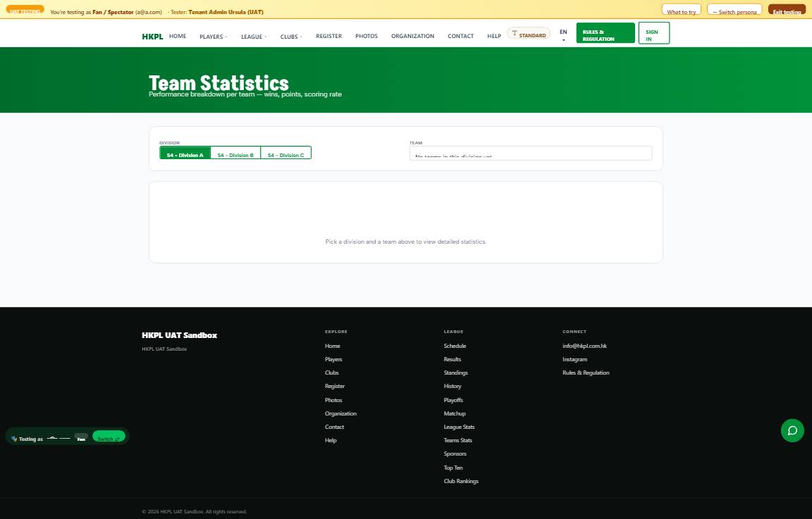Click the HKPL UAT Sandbox footer title
Viewport: 812px width, 519px height.
[x=179, y=335]
